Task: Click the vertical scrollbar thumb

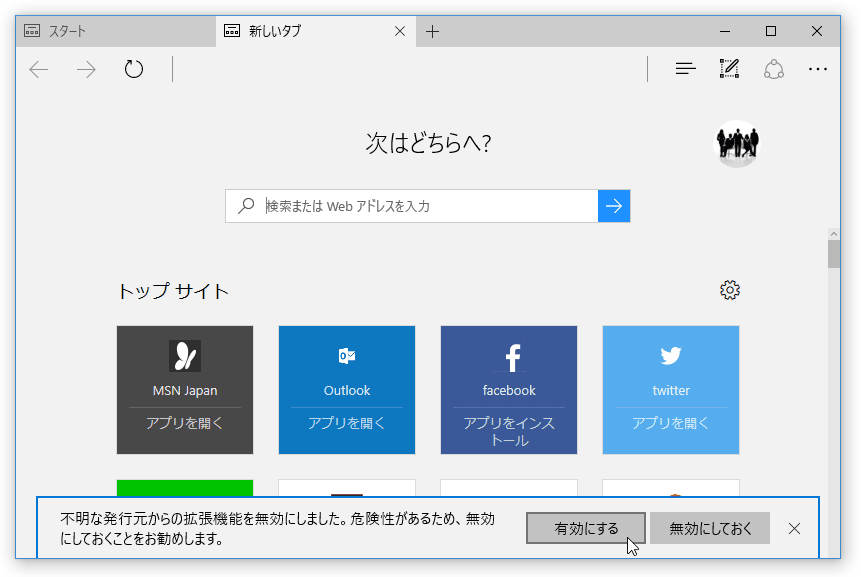Action: 834,254
